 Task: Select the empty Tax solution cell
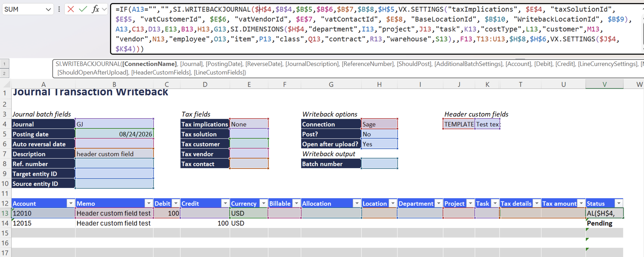point(249,134)
